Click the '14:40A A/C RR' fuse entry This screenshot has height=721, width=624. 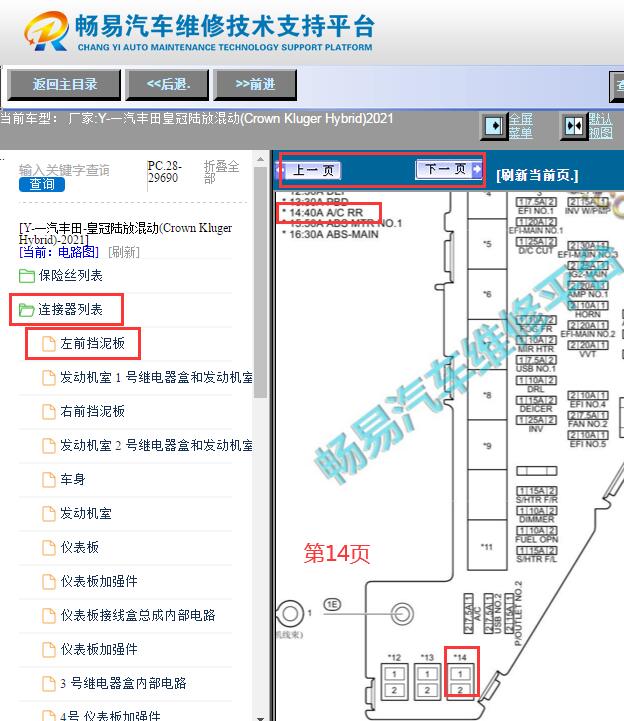pyautogui.click(x=326, y=212)
